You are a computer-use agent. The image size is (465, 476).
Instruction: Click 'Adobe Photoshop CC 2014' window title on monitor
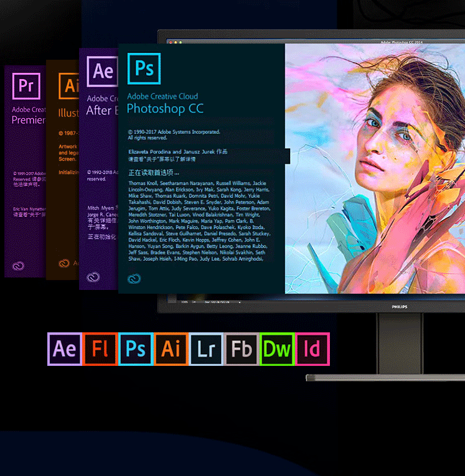402,42
